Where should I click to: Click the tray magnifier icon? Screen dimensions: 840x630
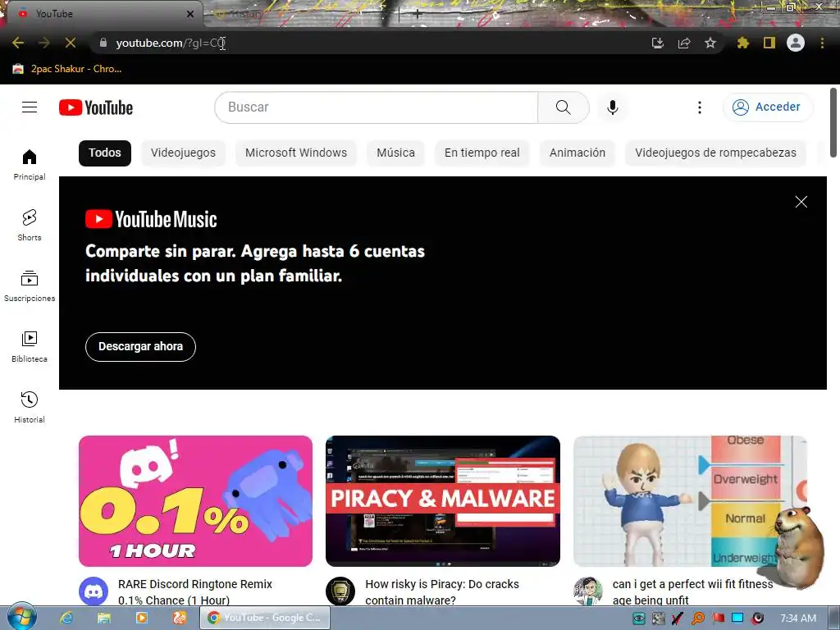click(x=698, y=619)
